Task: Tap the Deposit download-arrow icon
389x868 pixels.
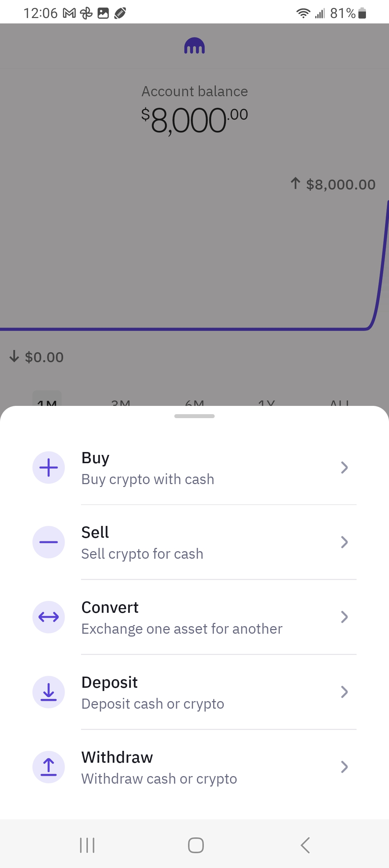Action: (x=49, y=692)
